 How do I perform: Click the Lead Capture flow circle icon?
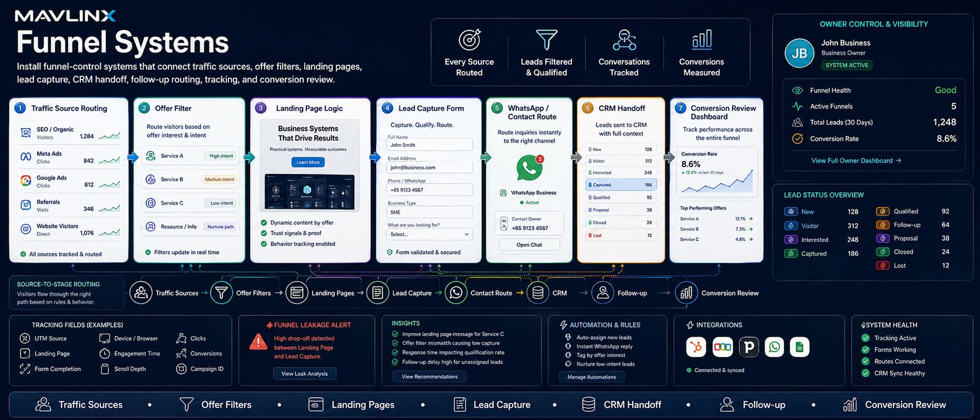click(x=377, y=293)
